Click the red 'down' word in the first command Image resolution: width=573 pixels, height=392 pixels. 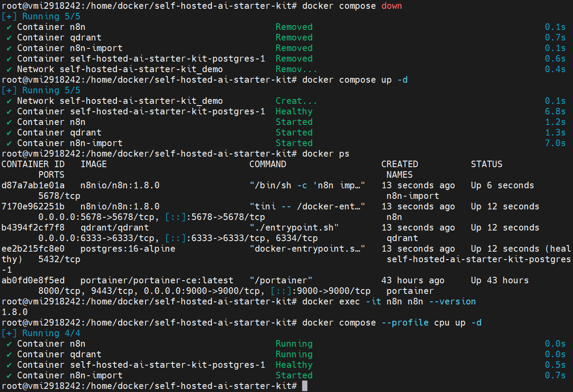[x=391, y=6]
